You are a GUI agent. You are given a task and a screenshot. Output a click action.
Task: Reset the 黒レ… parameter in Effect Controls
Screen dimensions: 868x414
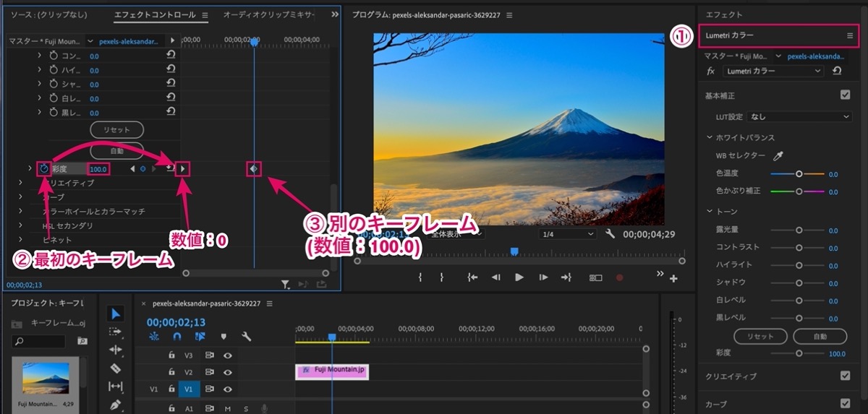click(171, 112)
